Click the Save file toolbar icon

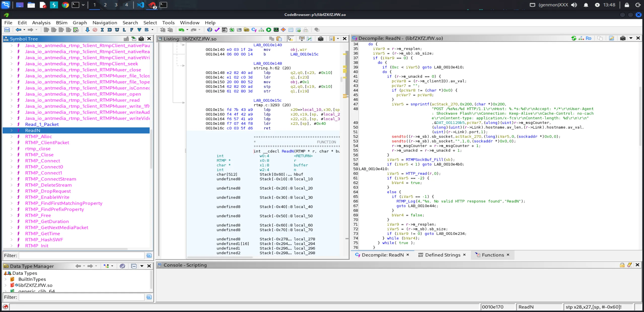7,30
